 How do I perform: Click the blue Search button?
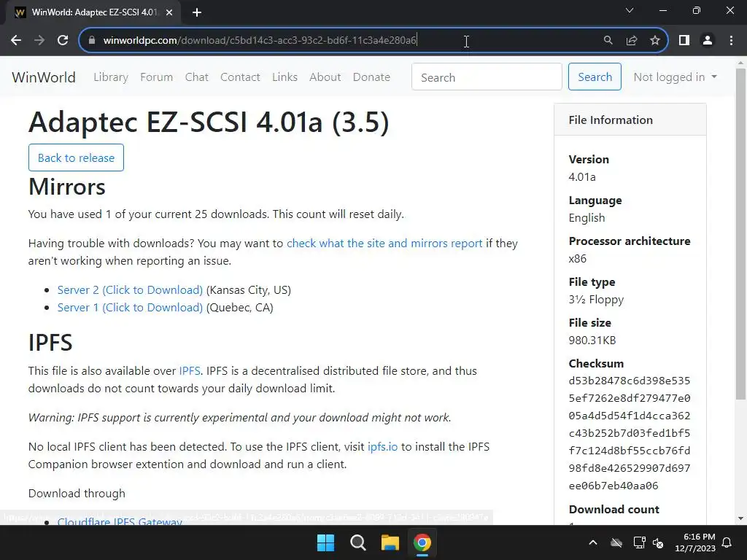tap(595, 77)
